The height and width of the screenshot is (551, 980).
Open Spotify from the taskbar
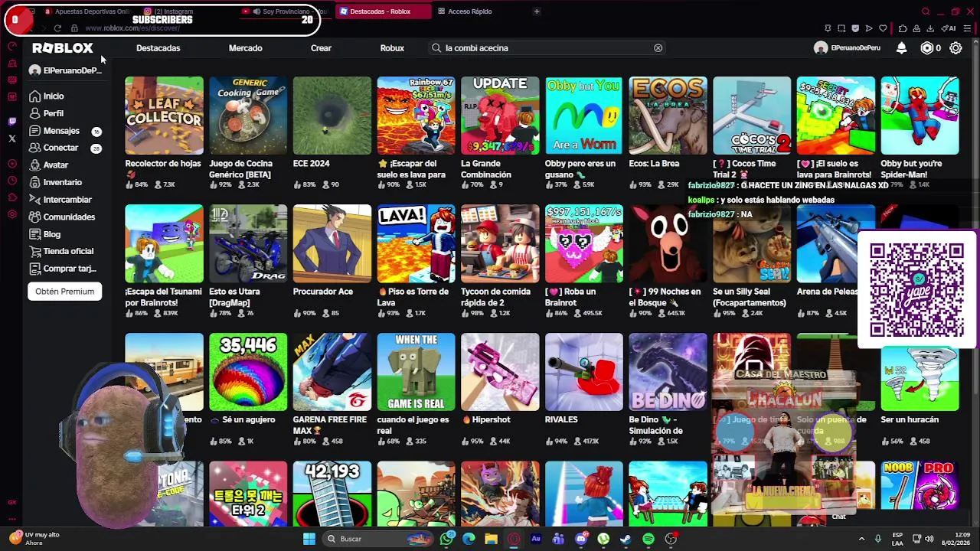tap(648, 539)
